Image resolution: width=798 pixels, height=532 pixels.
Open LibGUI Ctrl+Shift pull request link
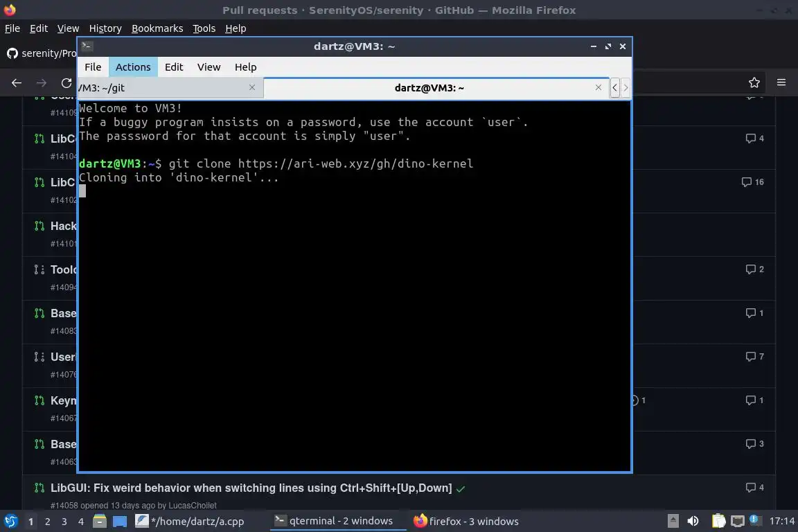251,488
